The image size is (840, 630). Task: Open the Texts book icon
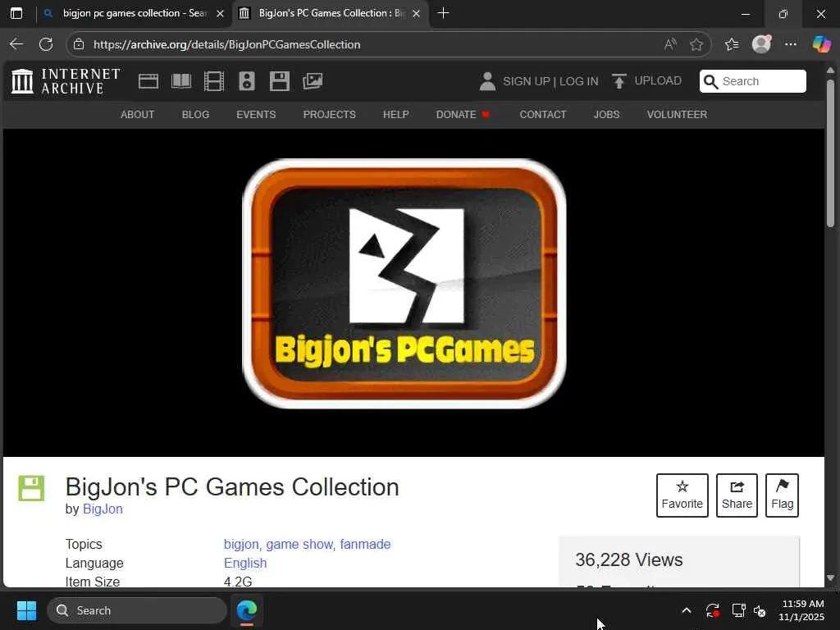181,81
